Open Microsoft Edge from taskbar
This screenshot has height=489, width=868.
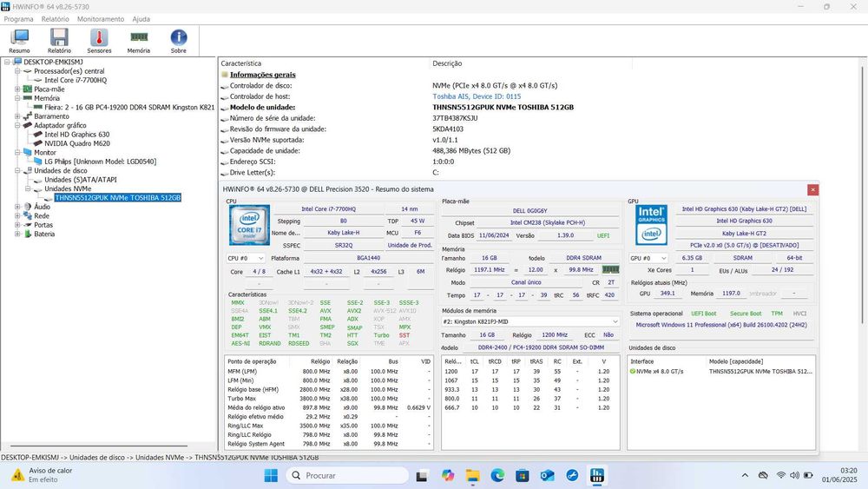tap(497, 475)
